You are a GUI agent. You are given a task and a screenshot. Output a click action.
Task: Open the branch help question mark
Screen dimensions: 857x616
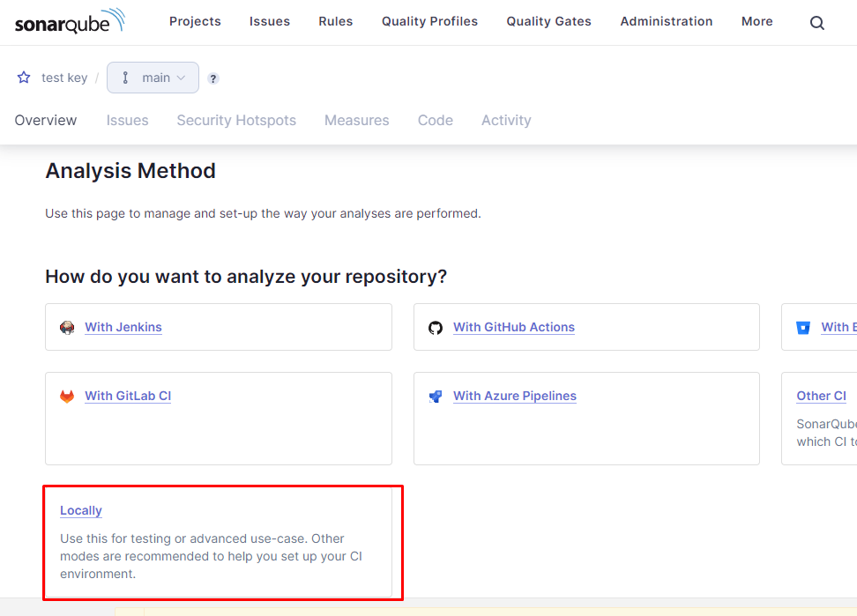click(x=213, y=78)
